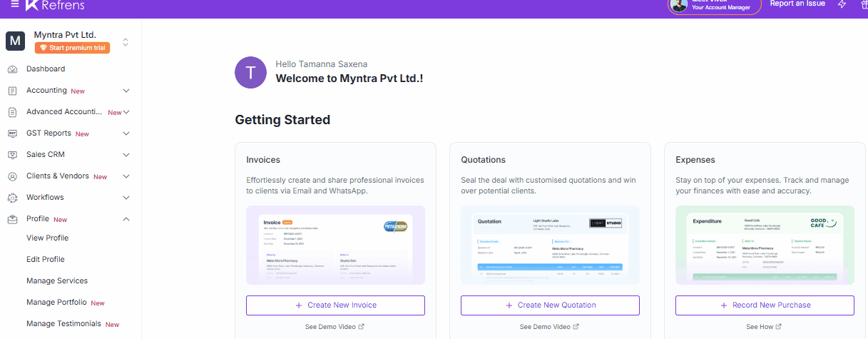Click the Accounting sidebar icon
This screenshot has height=339, width=868.
point(12,91)
